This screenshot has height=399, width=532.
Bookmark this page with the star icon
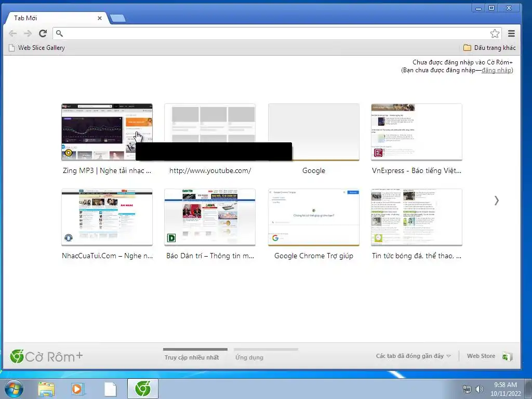tap(495, 33)
